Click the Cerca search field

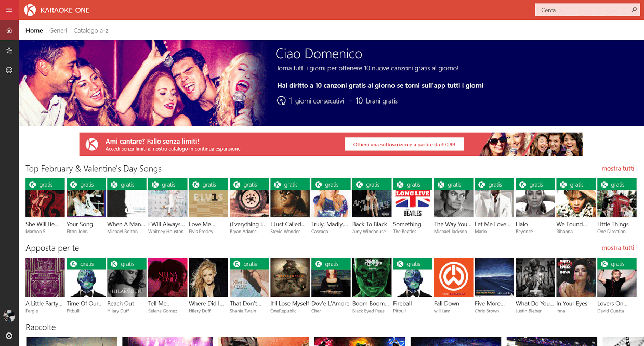pyautogui.click(x=587, y=10)
